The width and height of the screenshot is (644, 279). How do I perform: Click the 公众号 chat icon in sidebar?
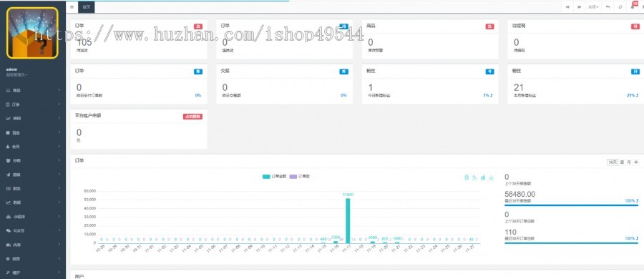tap(8, 230)
